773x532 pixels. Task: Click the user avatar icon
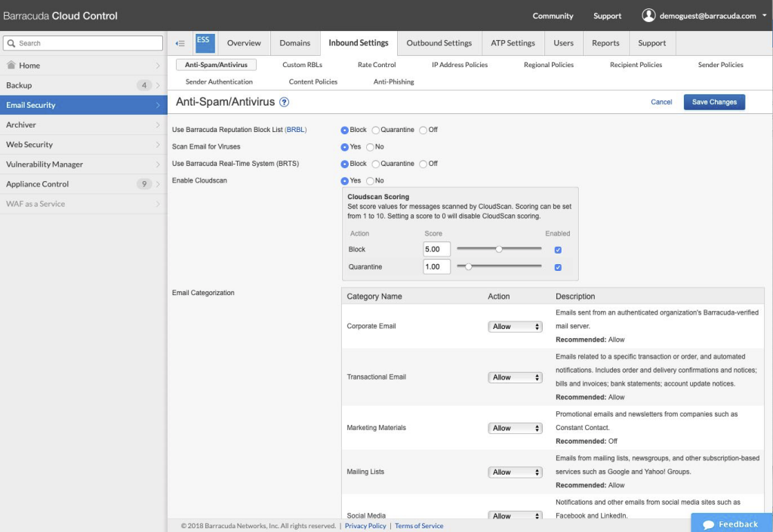click(x=648, y=15)
